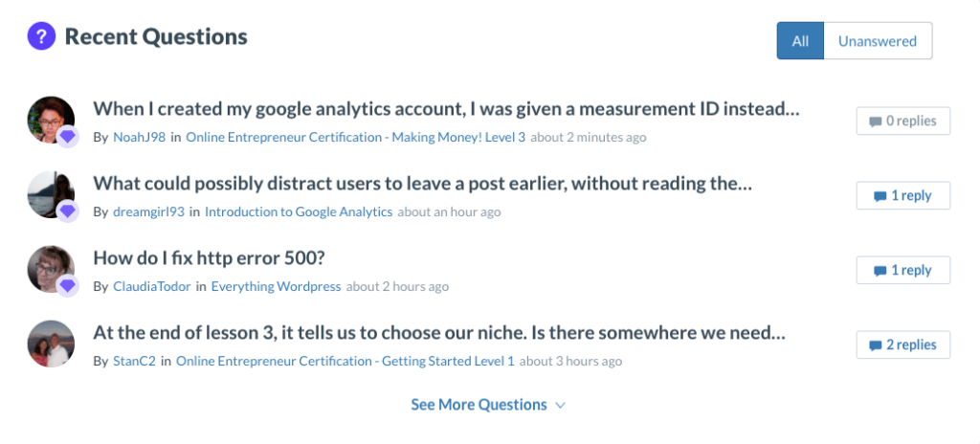The image size is (980, 444).
Task: Open the Getting Started Level 1 course link
Action: tap(345, 361)
